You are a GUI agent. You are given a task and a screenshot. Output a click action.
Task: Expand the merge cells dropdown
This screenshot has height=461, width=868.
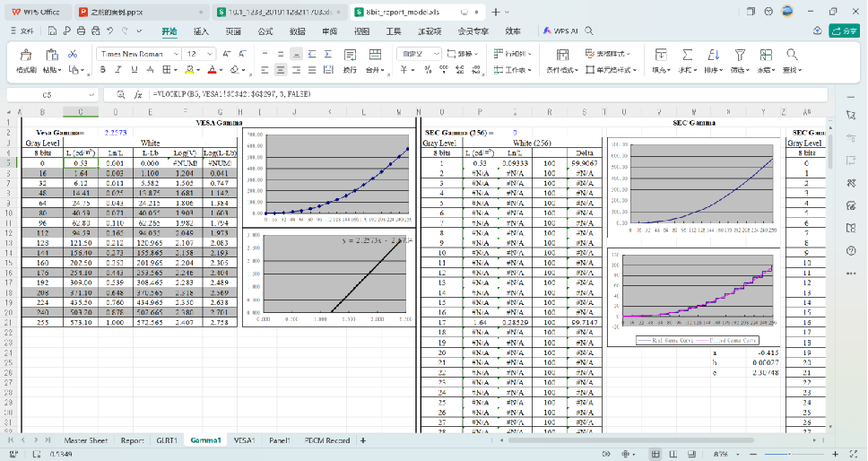tap(383, 70)
